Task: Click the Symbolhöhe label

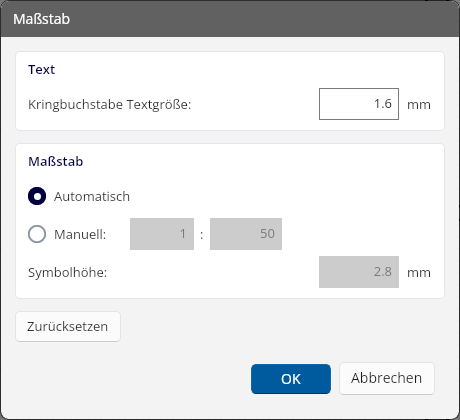Action: [x=67, y=272]
